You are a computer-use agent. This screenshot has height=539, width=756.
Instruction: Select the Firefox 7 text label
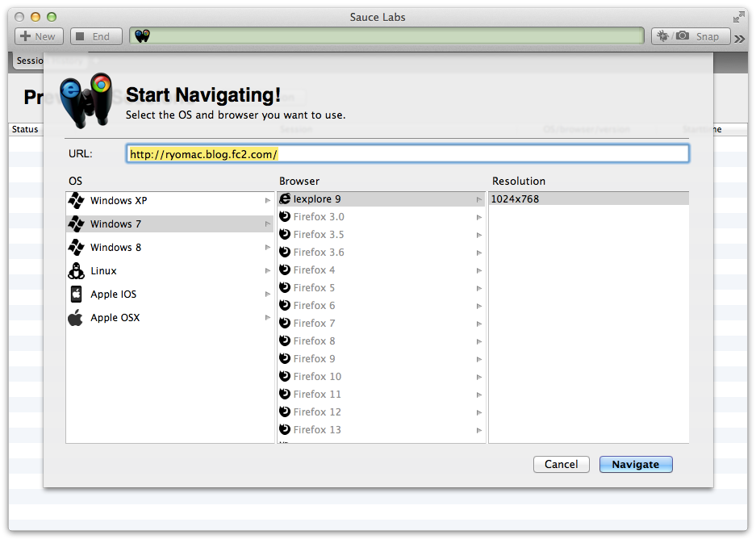(x=315, y=323)
